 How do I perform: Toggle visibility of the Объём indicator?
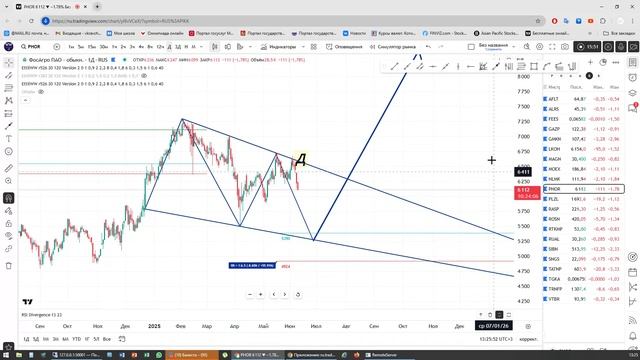pyautogui.click(x=41, y=92)
